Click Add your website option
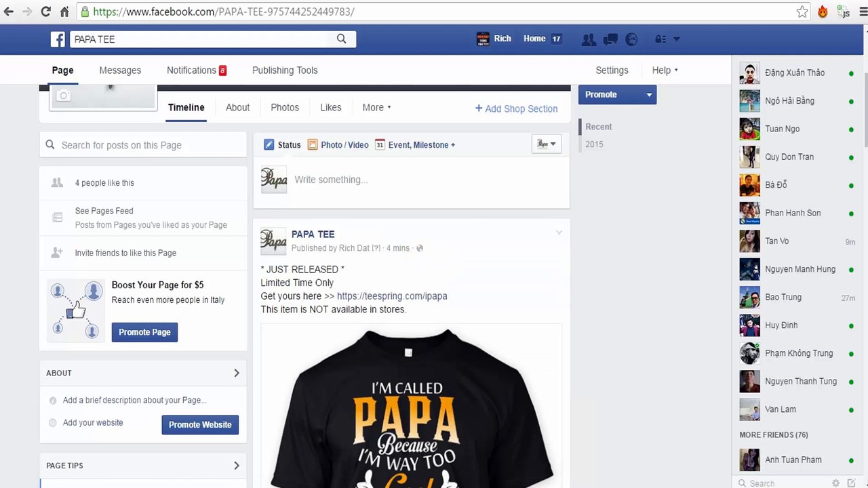Viewport: 868px width, 488px height. coord(93,422)
